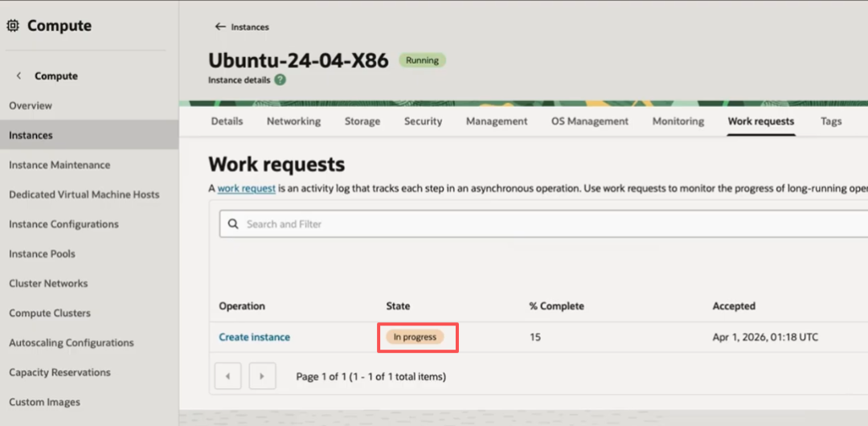Click the '15' percent complete value
Image resolution: width=868 pixels, height=426 pixels.
[535, 337]
